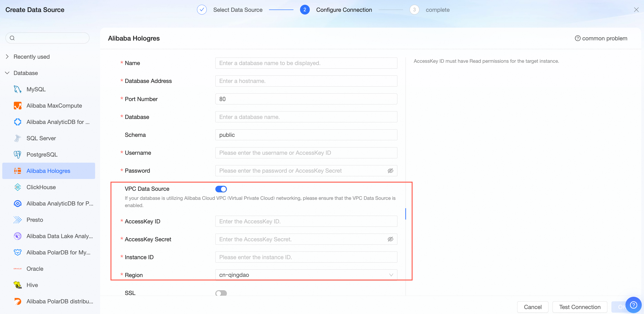Click the Alibaba PolarDB distributed icon
Screen dimensions: 644x314
[x=17, y=301]
